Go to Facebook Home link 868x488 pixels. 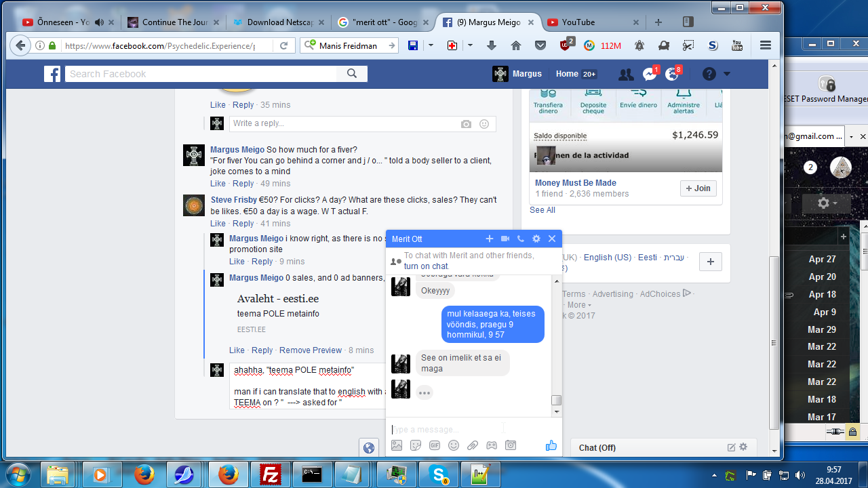(567, 74)
